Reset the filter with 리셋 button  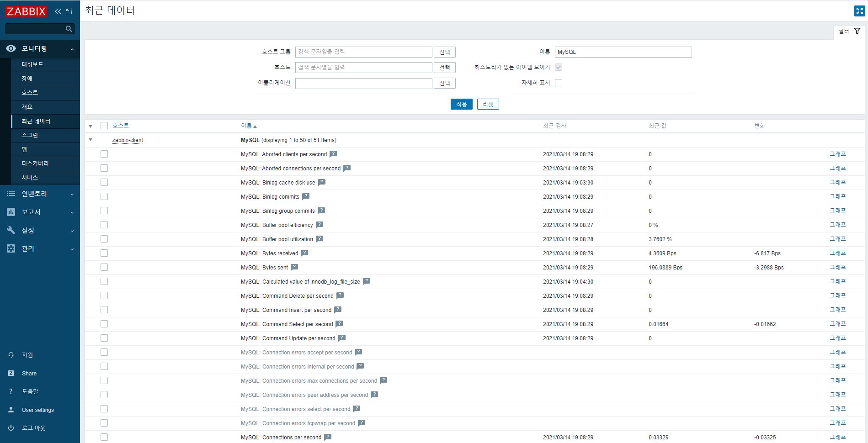pos(488,104)
